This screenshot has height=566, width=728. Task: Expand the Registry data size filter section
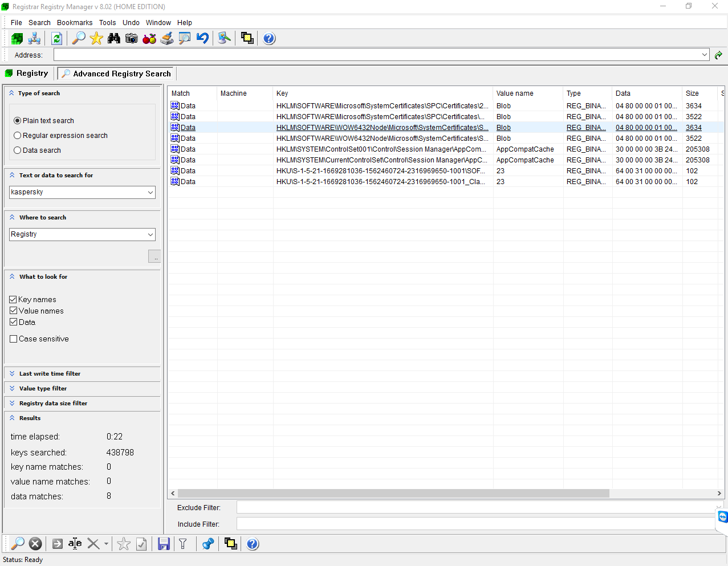click(12, 403)
